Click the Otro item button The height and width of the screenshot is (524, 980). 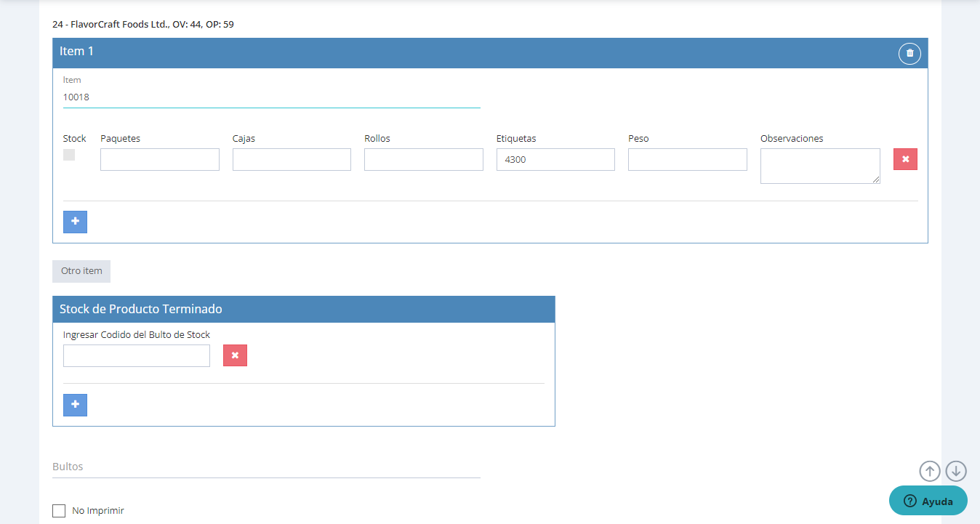[x=81, y=271]
